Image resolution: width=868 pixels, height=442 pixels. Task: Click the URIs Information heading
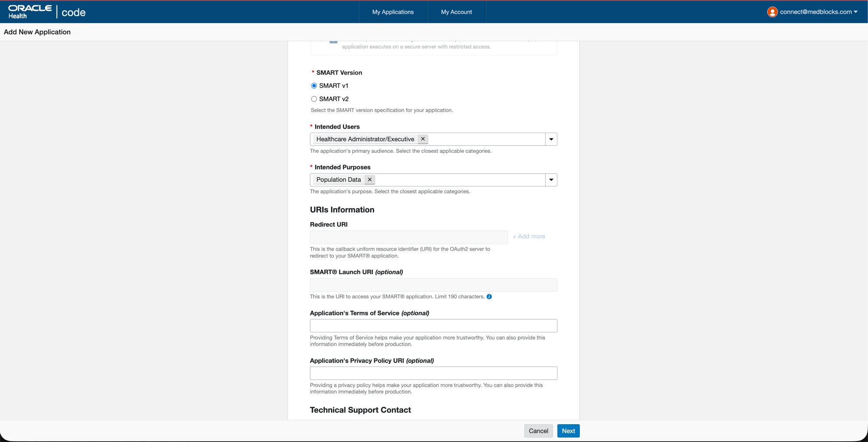[x=342, y=210]
